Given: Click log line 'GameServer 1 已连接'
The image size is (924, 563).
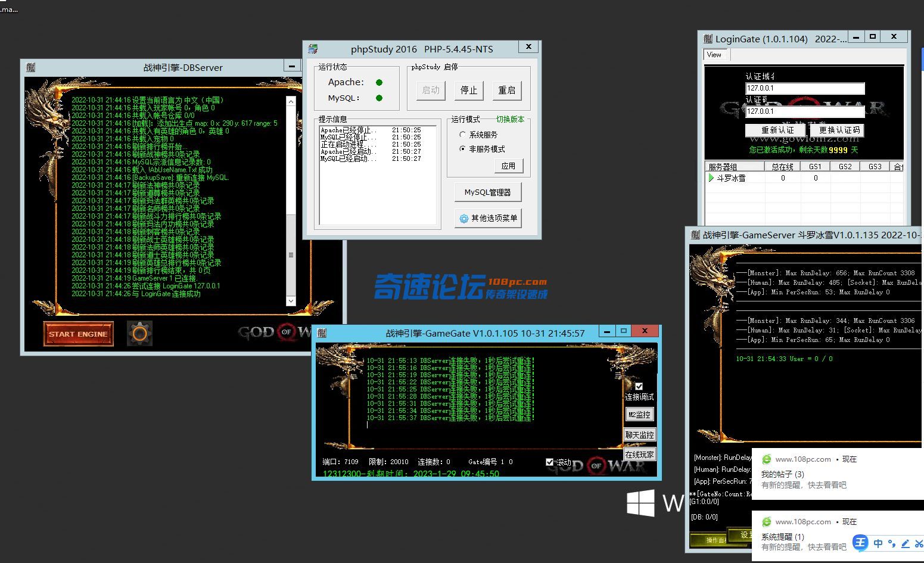Looking at the screenshot, I should point(133,278).
